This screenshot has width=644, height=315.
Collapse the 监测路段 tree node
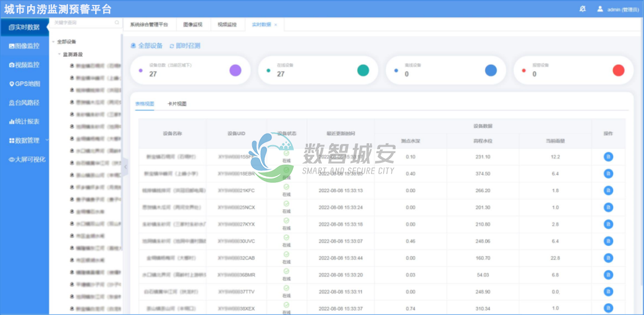coord(59,54)
